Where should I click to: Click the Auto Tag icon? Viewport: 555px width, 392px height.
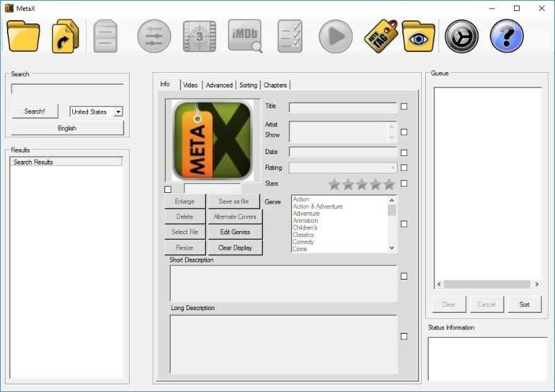click(x=381, y=36)
